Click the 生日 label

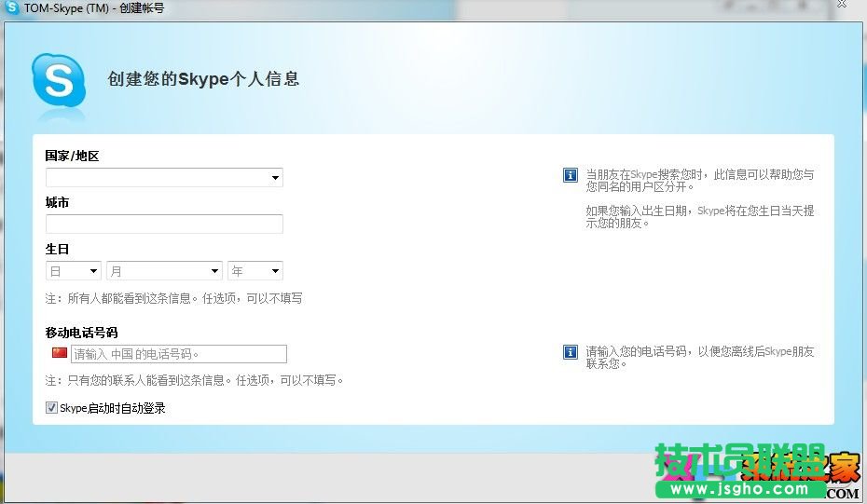[x=57, y=250]
